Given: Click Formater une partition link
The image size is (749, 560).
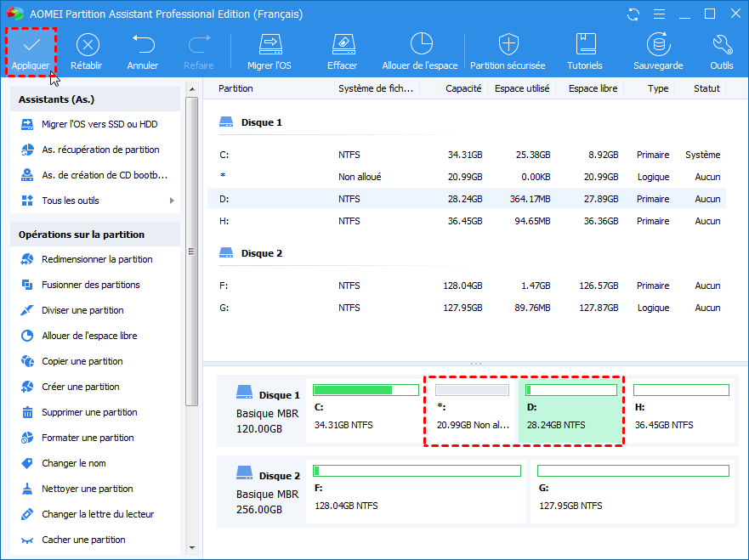Looking at the screenshot, I should pyautogui.click(x=88, y=438).
